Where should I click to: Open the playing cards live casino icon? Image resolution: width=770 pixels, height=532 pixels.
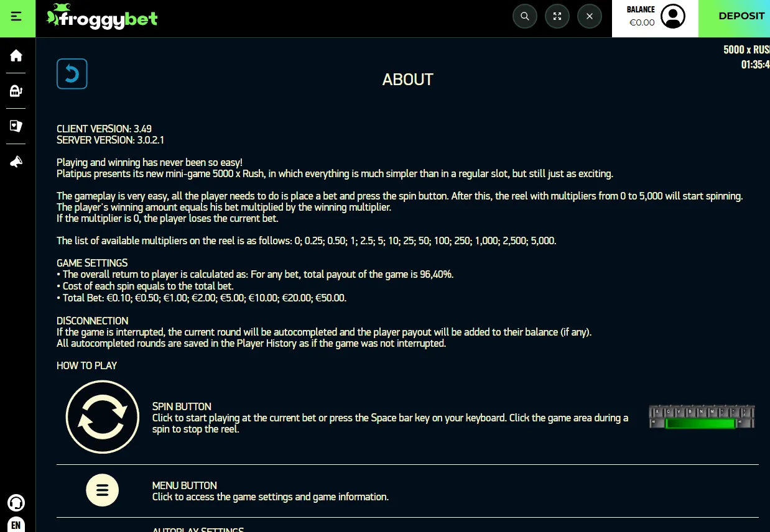16,126
